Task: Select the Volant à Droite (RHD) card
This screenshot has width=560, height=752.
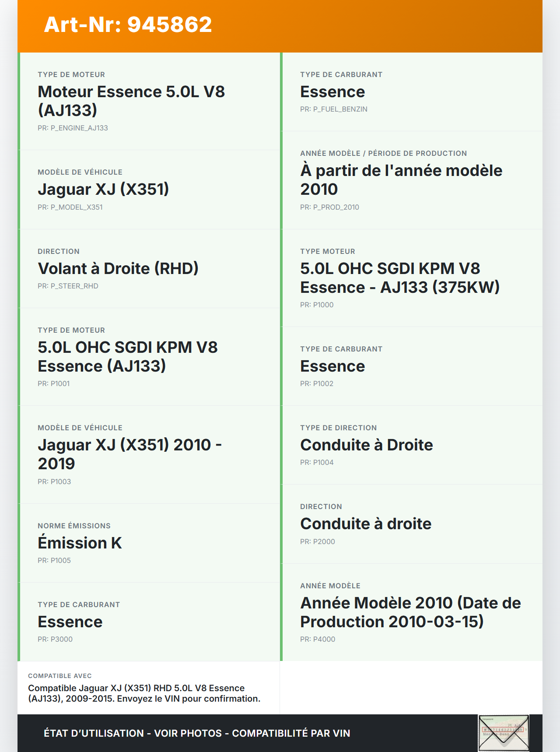Action: point(149,268)
